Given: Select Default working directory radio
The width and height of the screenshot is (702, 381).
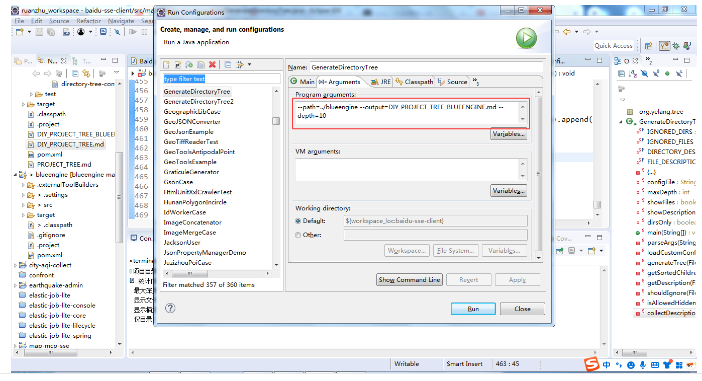Looking at the screenshot, I should [298, 221].
